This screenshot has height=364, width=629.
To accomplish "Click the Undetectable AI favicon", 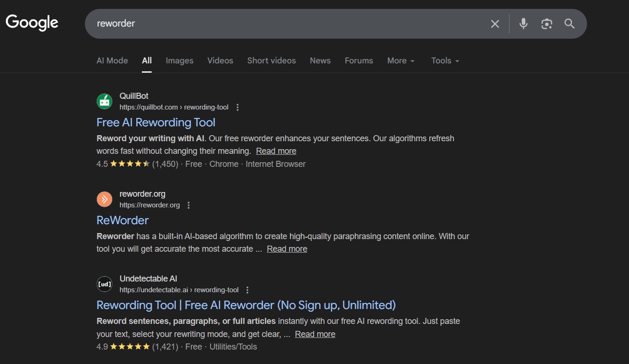I will pos(104,284).
